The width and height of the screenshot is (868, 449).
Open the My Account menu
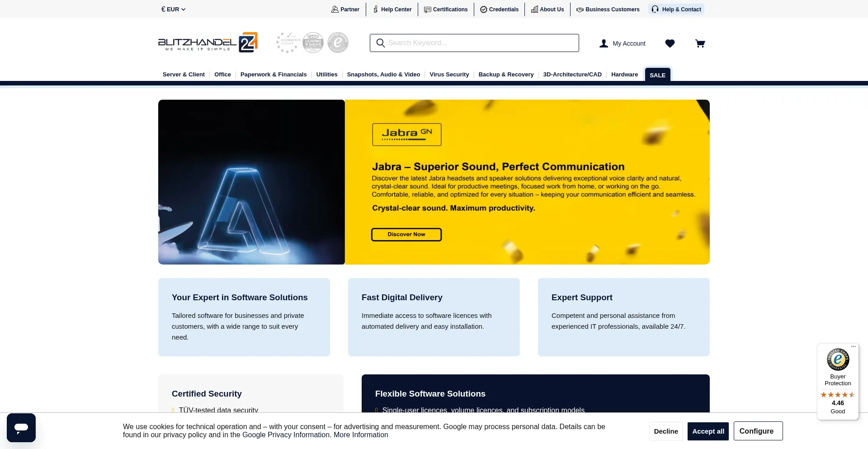click(623, 43)
